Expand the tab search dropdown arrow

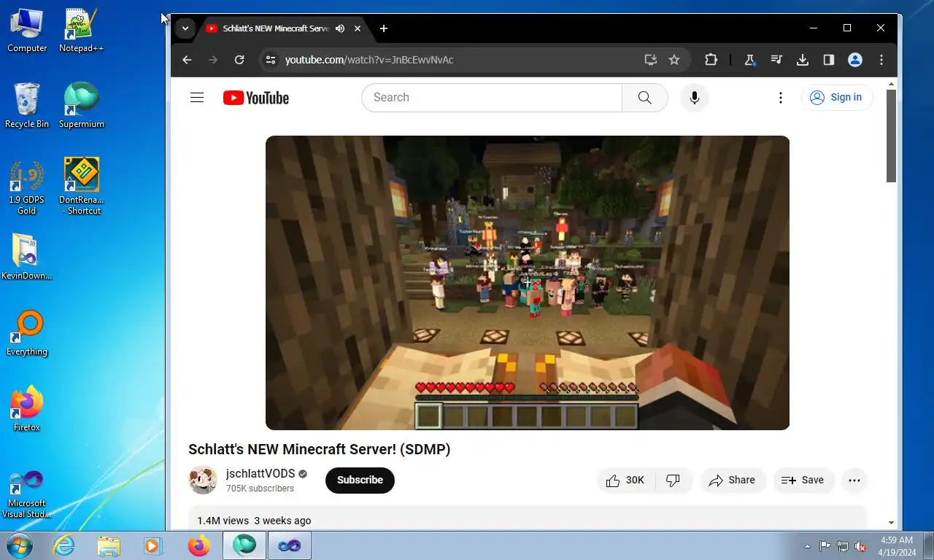(x=185, y=28)
